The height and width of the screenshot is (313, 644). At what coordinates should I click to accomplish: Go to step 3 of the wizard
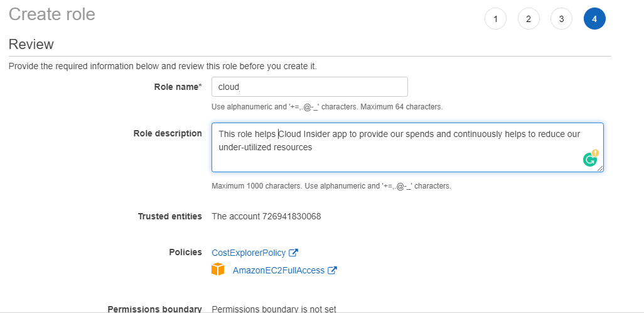point(561,19)
